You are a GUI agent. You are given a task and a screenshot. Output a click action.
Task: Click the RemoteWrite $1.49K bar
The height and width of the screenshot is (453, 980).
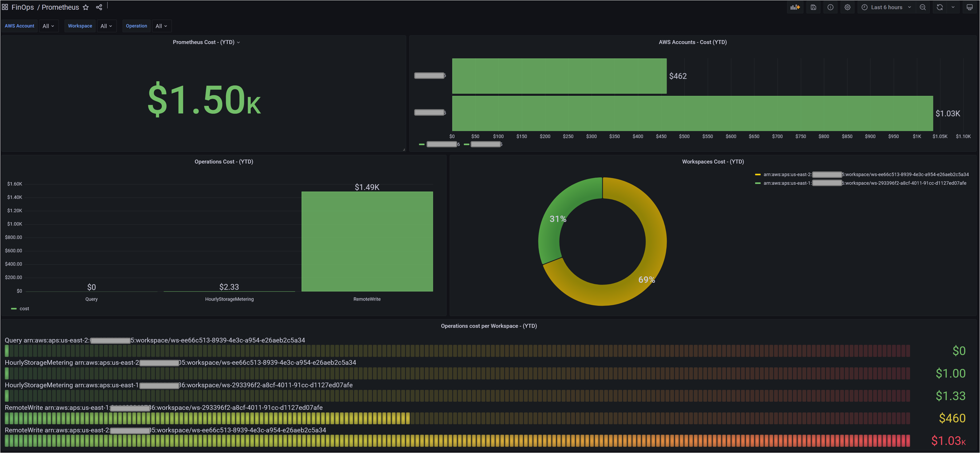click(x=367, y=241)
